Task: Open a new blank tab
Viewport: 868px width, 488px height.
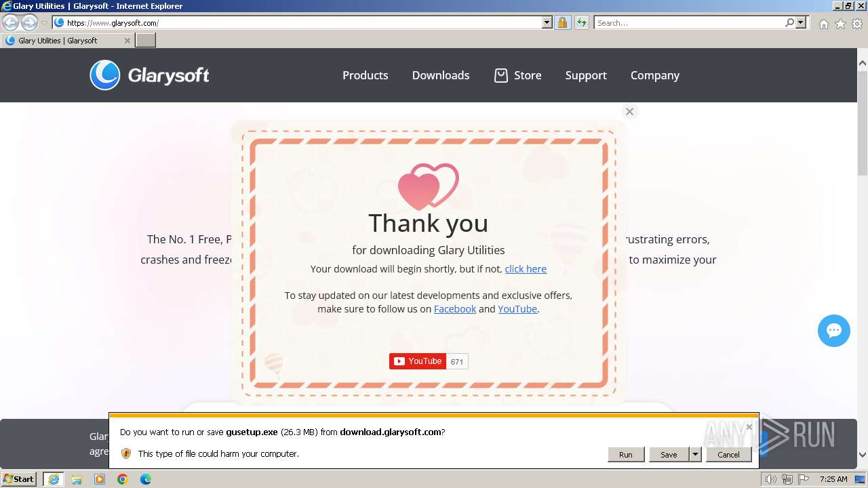Action: [x=145, y=40]
